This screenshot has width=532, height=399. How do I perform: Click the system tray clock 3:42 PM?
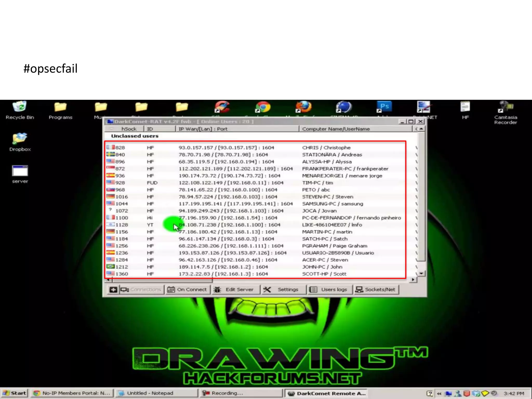click(x=514, y=394)
